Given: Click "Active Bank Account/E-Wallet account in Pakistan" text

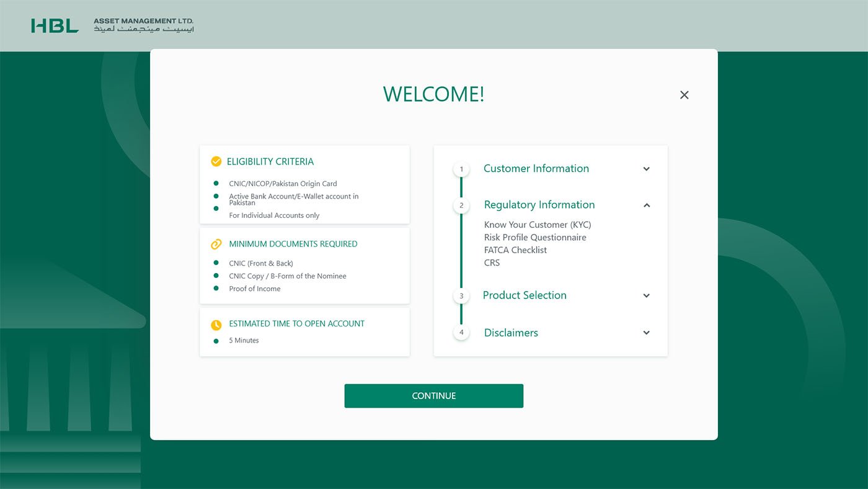Looking at the screenshot, I should coord(294,199).
